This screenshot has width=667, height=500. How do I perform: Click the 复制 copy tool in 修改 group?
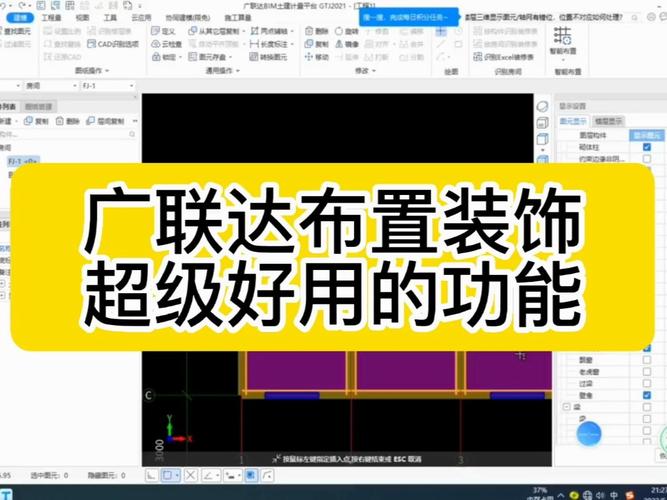316,44
